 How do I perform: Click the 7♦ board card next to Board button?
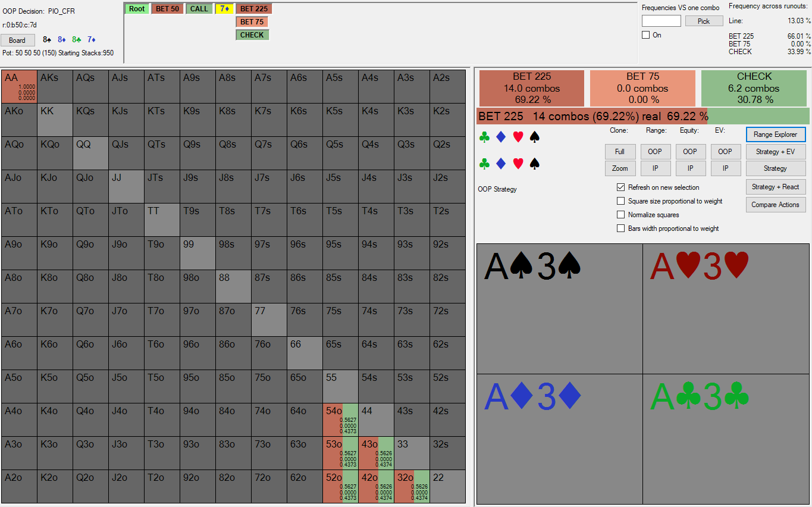(x=92, y=40)
